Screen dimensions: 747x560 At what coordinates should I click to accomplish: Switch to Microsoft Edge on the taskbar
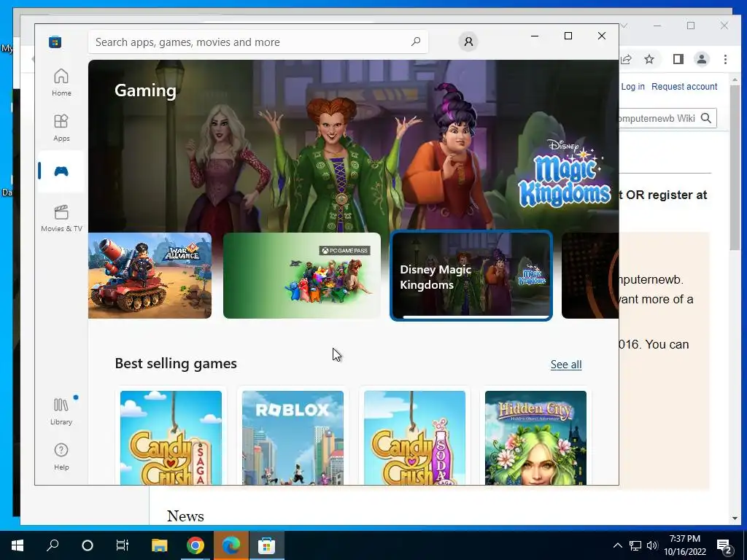click(x=231, y=545)
